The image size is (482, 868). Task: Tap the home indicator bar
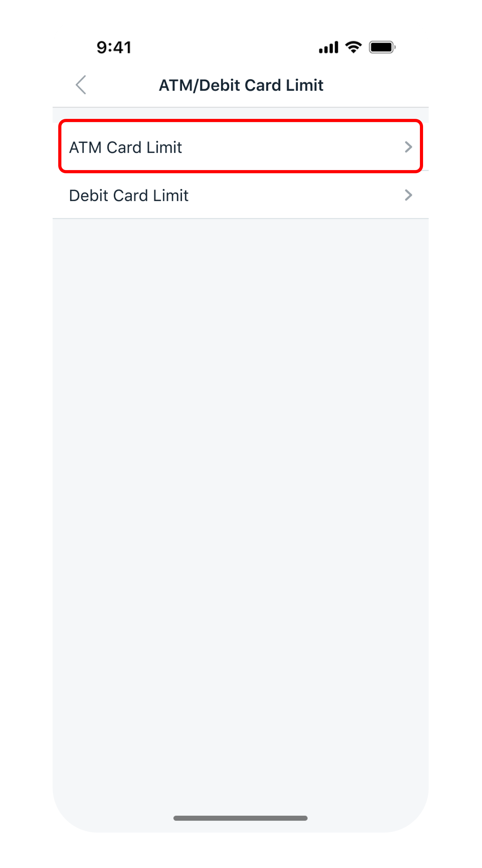pos(241,818)
